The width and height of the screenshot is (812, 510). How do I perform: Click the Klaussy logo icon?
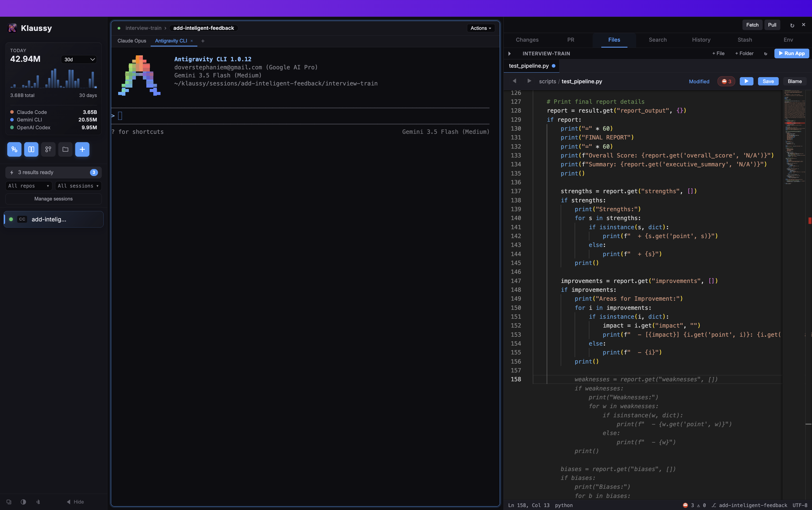[12, 28]
